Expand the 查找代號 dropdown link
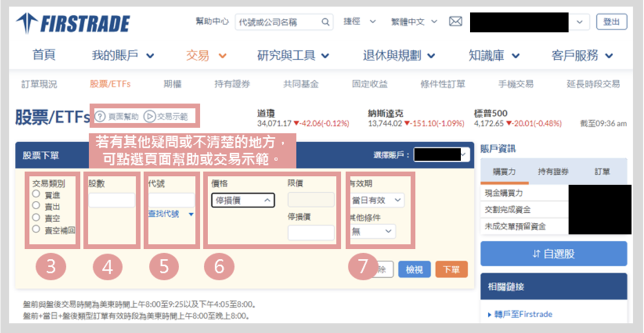 (x=170, y=214)
